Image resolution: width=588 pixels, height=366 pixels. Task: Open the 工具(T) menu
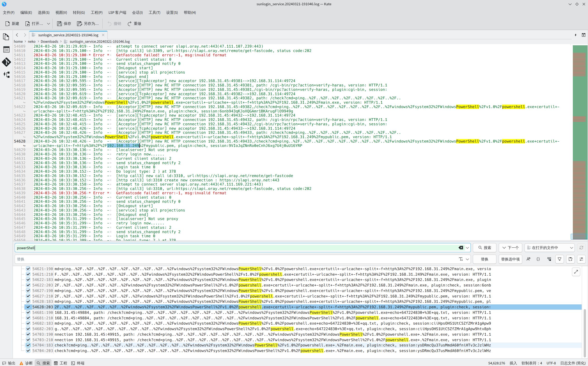pyautogui.click(x=154, y=12)
